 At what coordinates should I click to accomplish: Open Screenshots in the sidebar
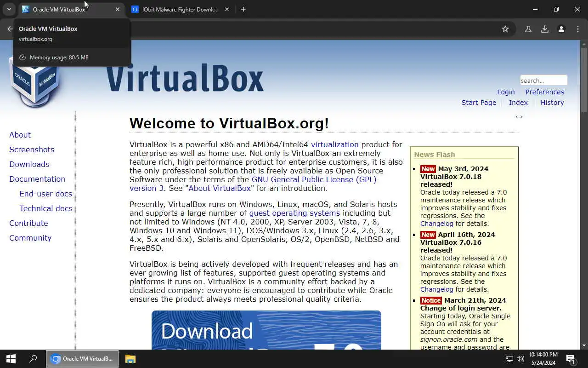pyautogui.click(x=32, y=149)
